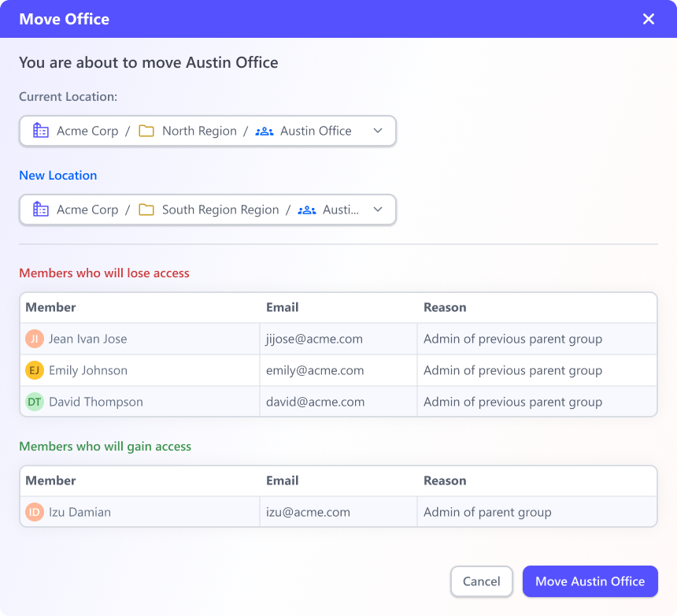Click 'You are about to move Austin Office' text
This screenshot has height=616, width=677.
pyautogui.click(x=149, y=63)
